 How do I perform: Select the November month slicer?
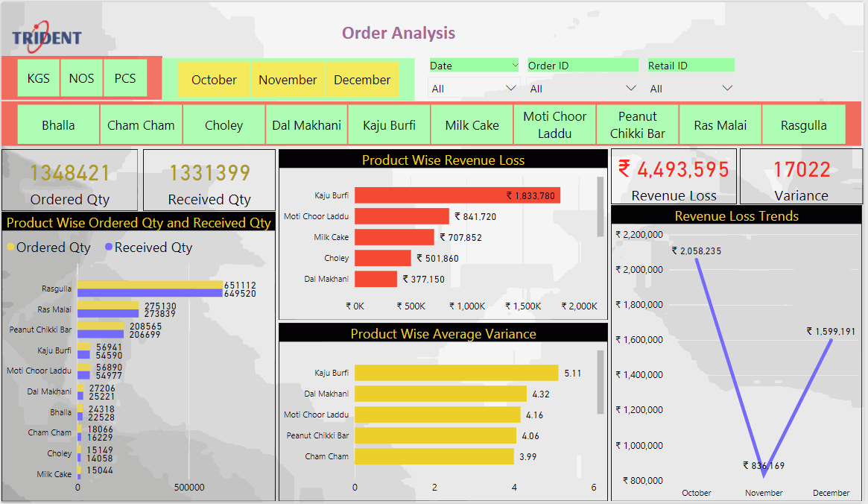[288, 80]
